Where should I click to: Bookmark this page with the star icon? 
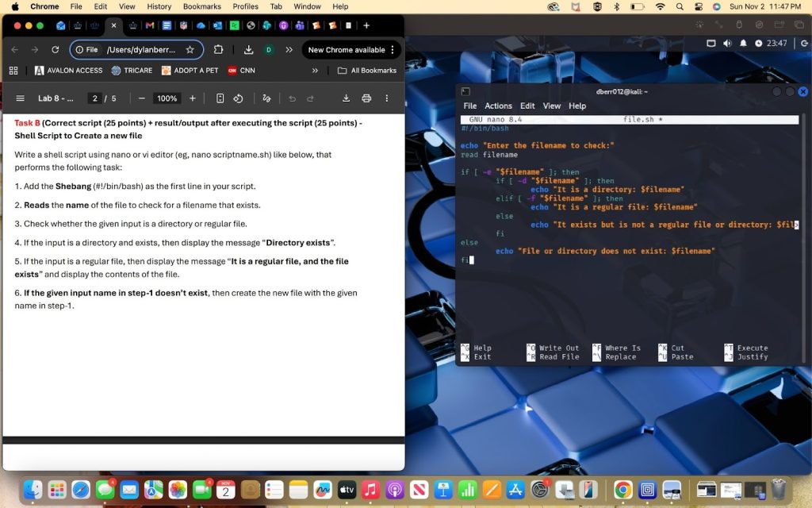pyautogui.click(x=190, y=49)
